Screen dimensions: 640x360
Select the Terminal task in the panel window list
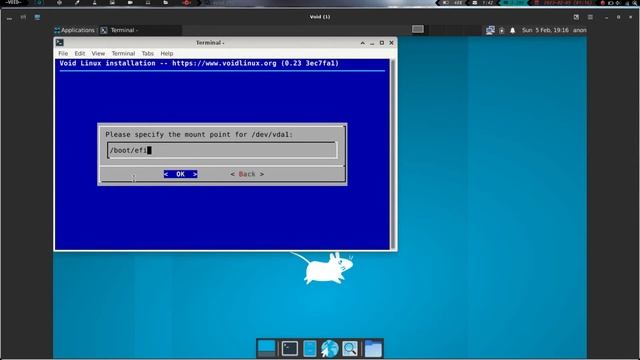(140, 30)
